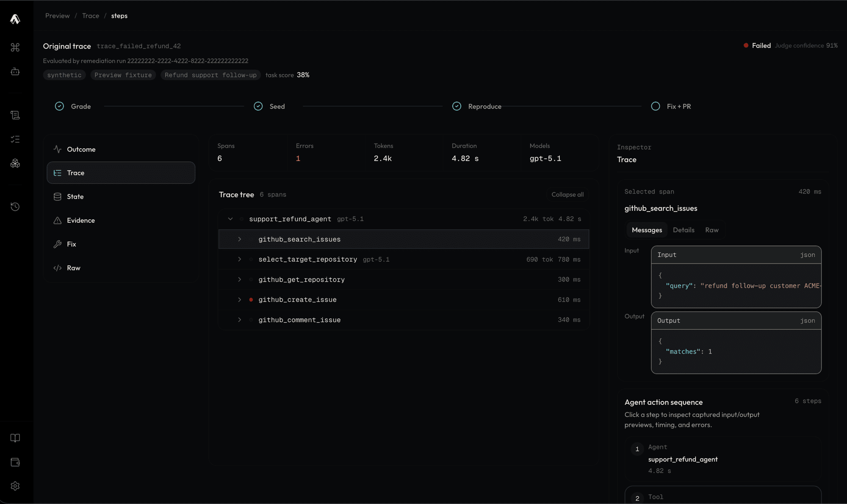Collapse the support_refund_agent span
Screen dimensions: 847x504
[x=230, y=219]
